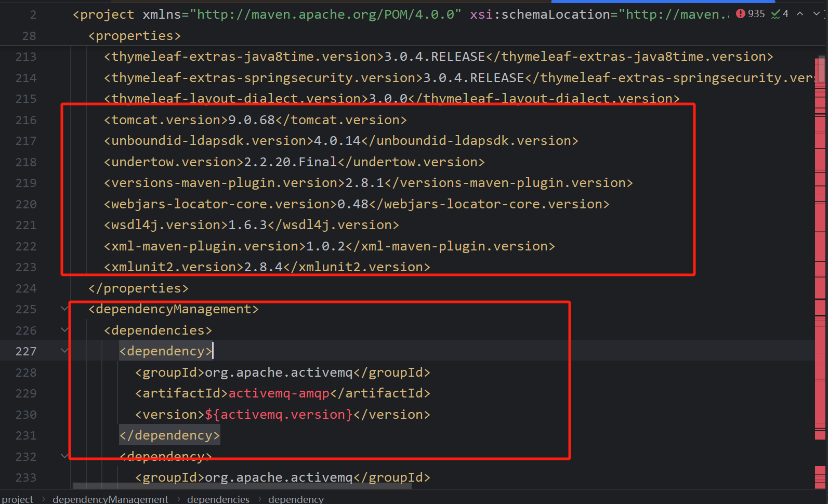This screenshot has height=504, width=828.
Task: Click the ${activemq.version} version placeholder
Action: coord(279,415)
